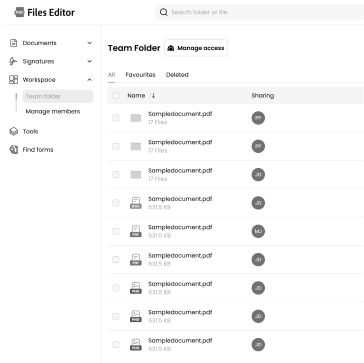364x363 pixels.
Task: Collapse the Workspace section chevron
Action: click(89, 80)
